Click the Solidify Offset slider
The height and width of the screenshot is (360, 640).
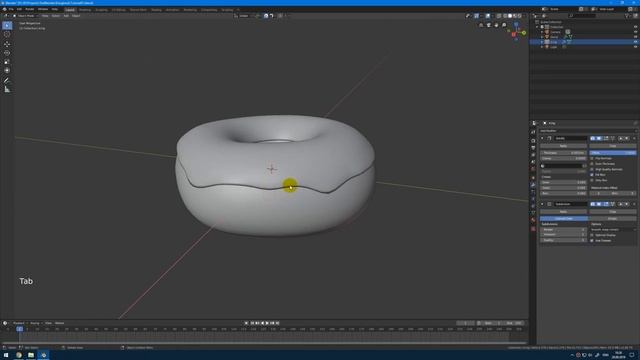[x=613, y=153]
